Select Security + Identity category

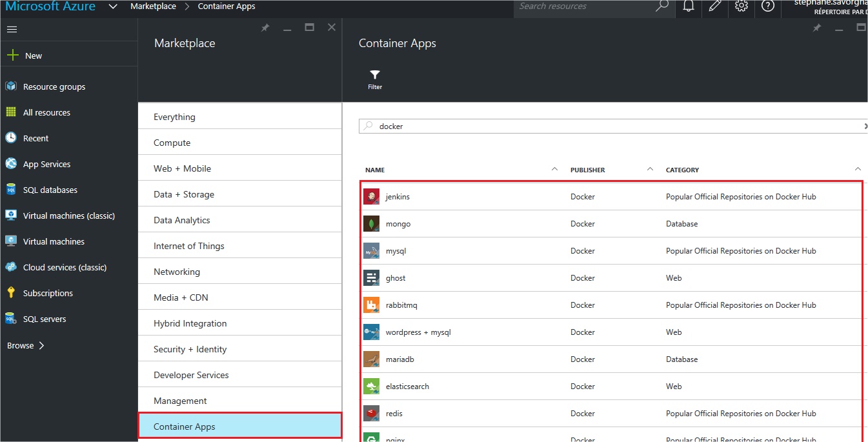pyautogui.click(x=239, y=349)
